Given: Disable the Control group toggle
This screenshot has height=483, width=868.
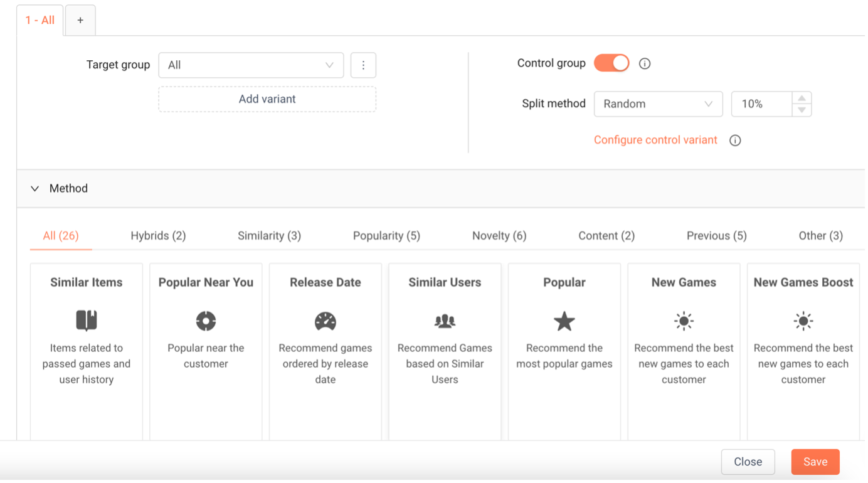Looking at the screenshot, I should tap(611, 63).
